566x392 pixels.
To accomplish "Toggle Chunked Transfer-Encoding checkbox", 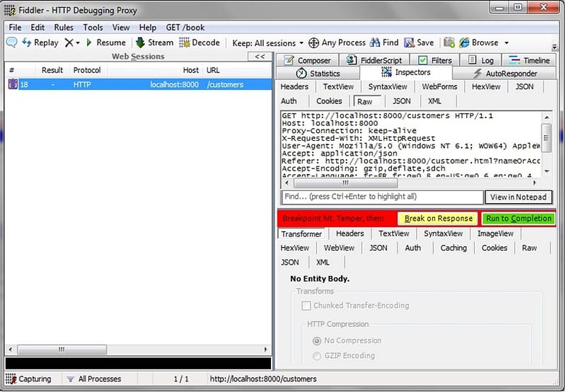I will [x=306, y=306].
